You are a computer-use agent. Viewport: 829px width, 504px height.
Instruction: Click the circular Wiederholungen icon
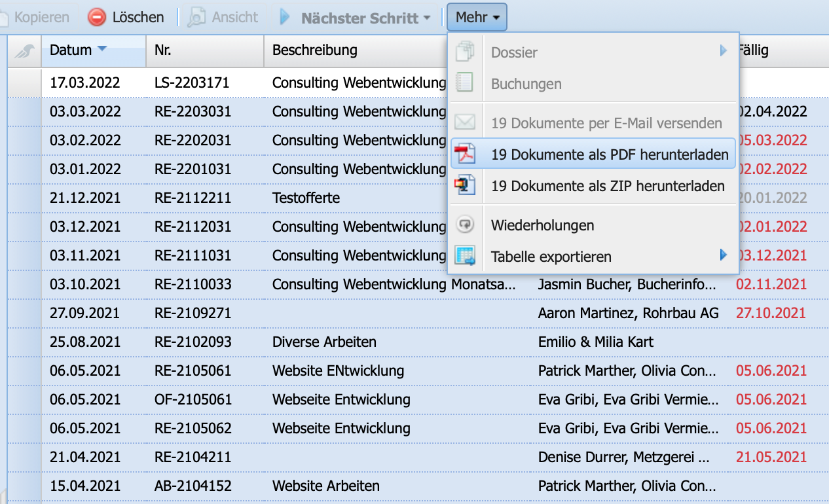click(x=466, y=225)
